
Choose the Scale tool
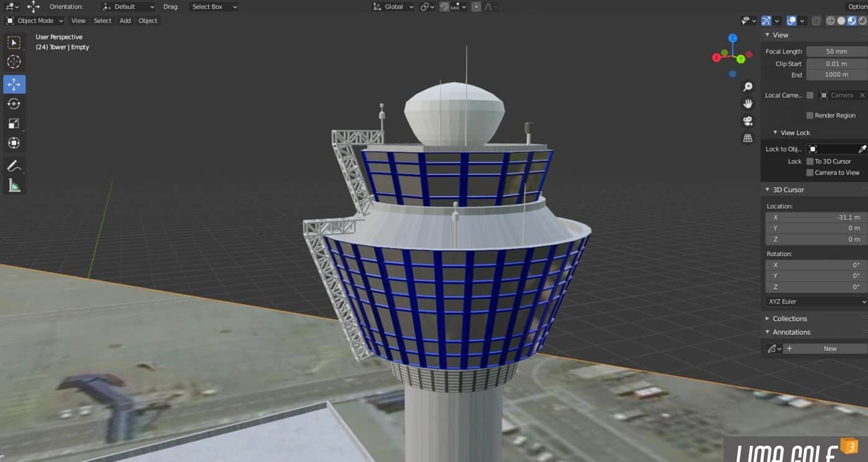coord(14,123)
